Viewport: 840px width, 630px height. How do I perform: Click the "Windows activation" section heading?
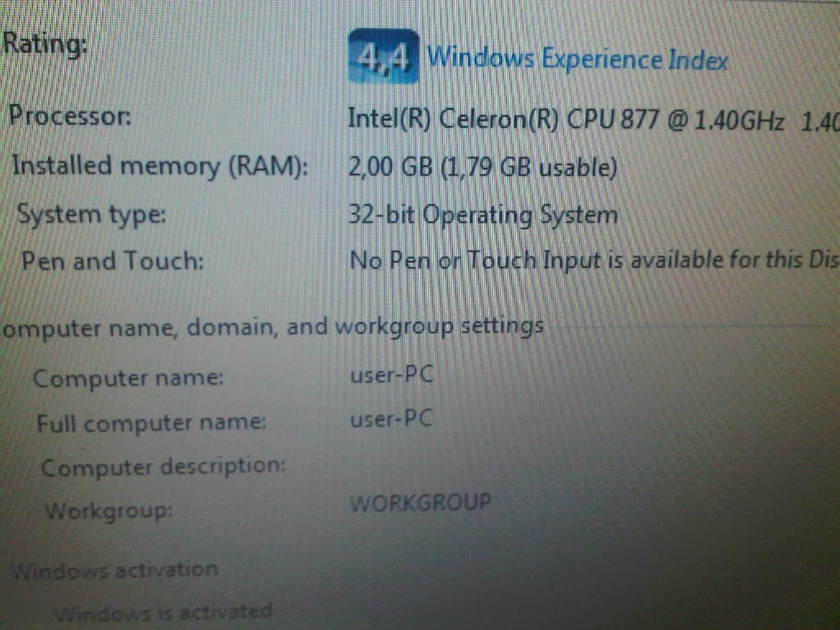pos(115,569)
